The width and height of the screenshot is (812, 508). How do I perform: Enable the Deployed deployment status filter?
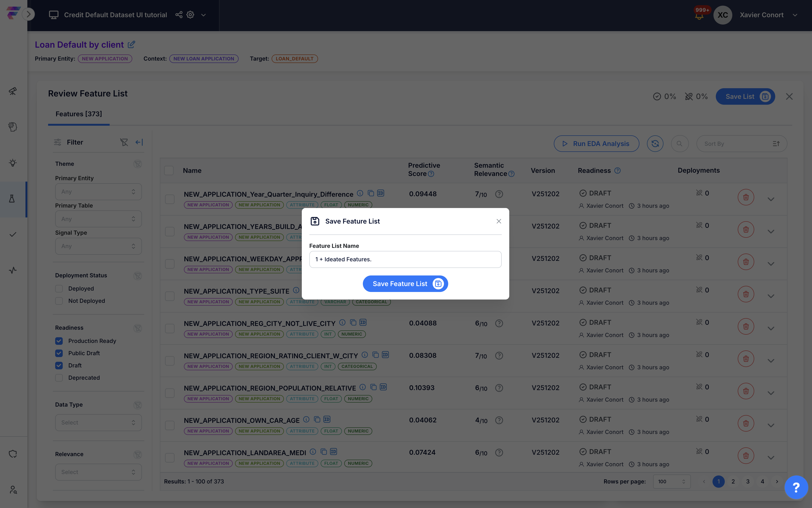(x=59, y=288)
